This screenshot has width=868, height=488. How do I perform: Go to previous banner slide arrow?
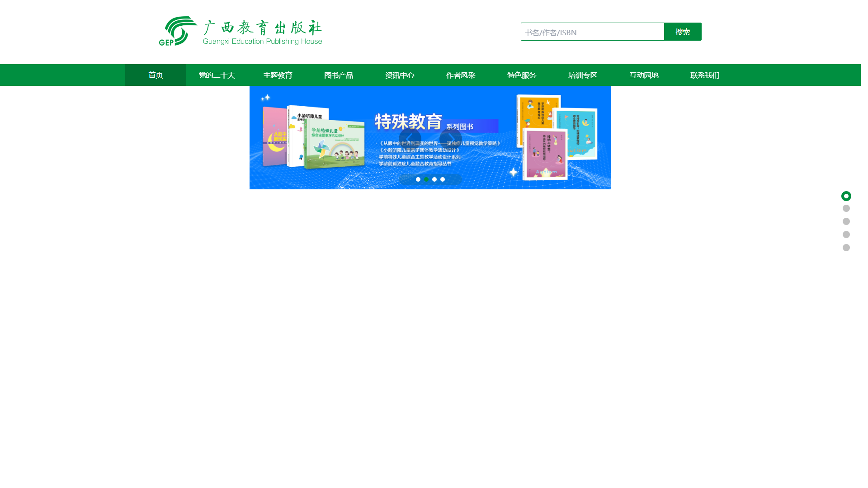[x=410, y=139]
